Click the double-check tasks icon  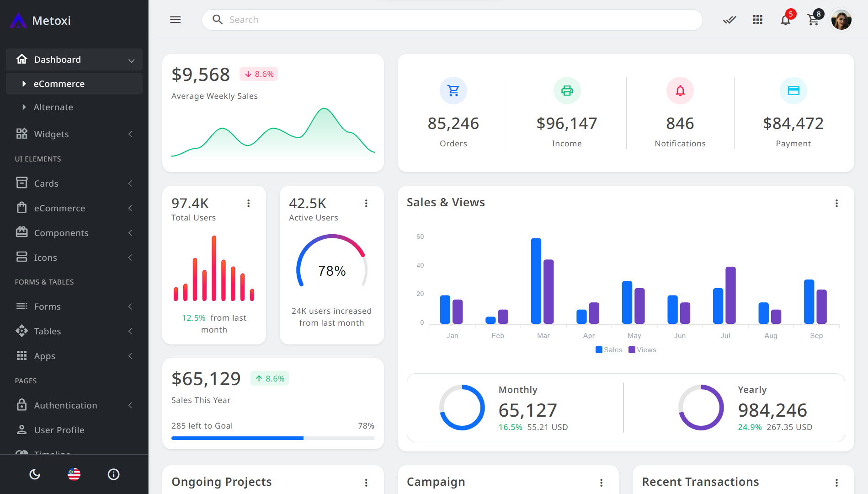pyautogui.click(x=729, y=20)
